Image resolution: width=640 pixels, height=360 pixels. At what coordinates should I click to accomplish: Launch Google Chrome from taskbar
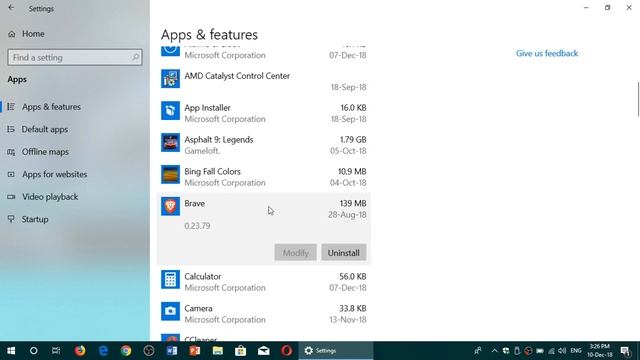coord(126,351)
